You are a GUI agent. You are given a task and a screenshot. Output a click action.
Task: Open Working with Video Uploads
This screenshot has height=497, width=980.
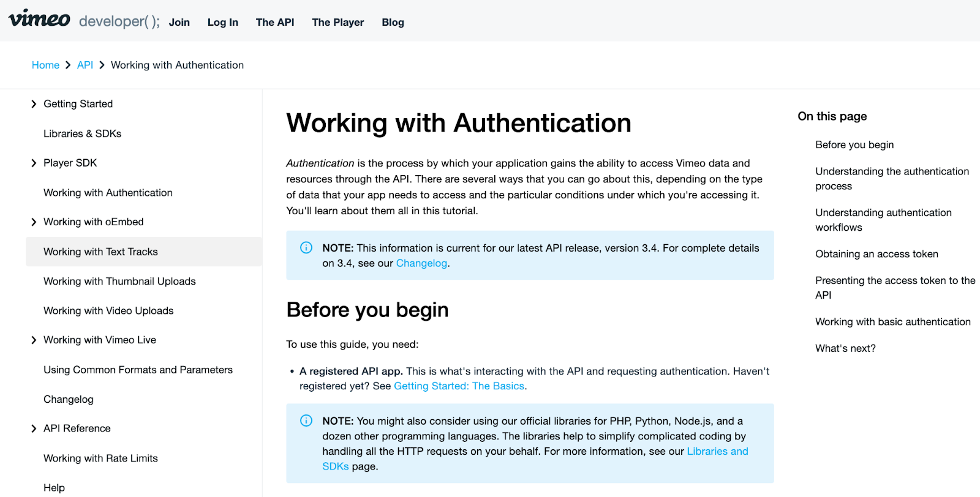(108, 311)
